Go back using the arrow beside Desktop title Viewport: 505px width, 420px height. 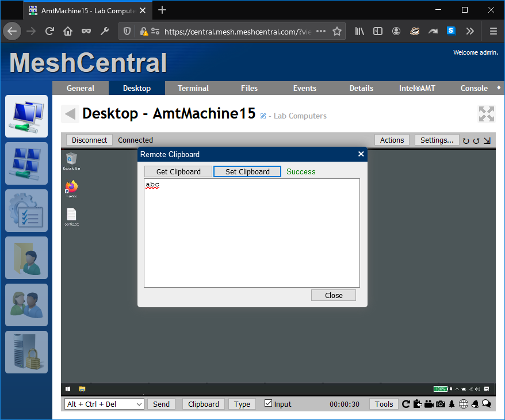point(70,114)
